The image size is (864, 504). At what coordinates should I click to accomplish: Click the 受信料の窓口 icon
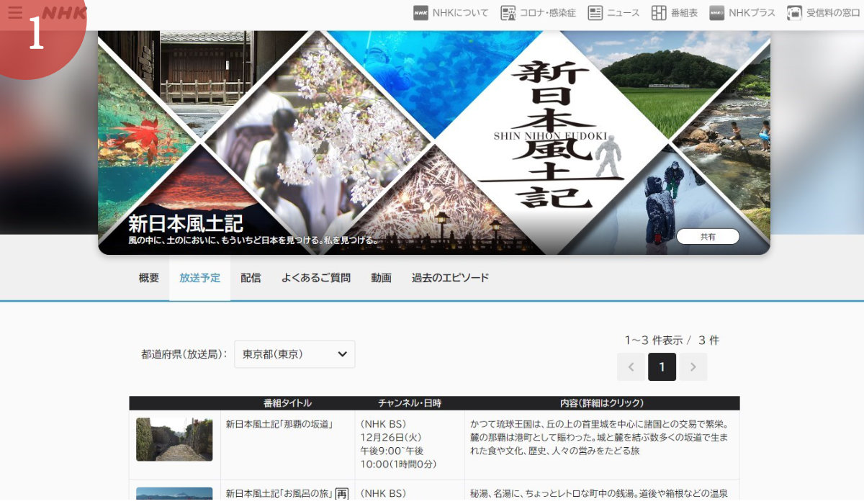point(794,13)
